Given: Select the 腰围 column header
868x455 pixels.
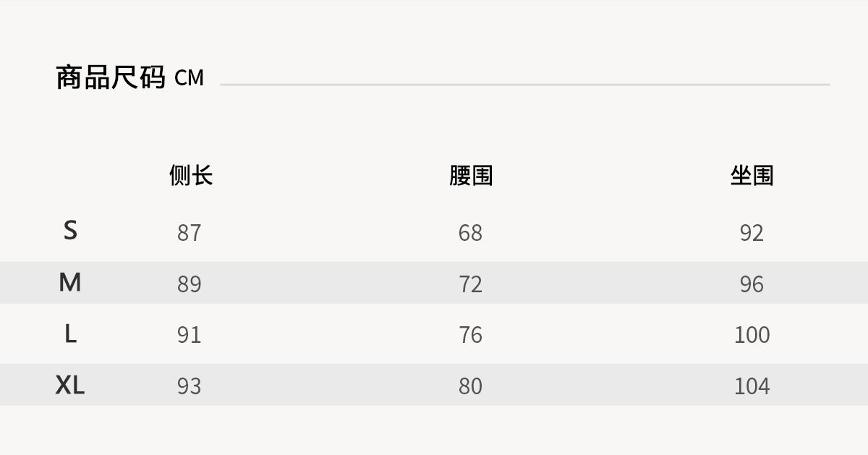Looking at the screenshot, I should click(x=471, y=175).
